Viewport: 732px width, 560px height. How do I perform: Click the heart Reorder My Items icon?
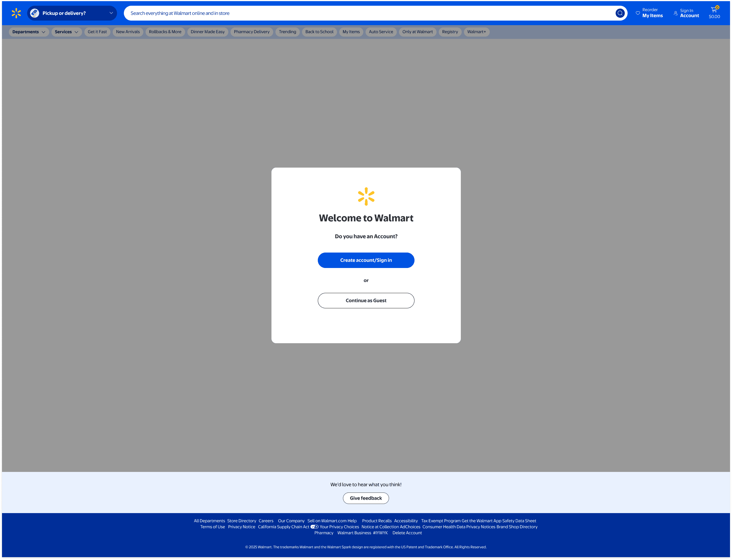click(638, 13)
